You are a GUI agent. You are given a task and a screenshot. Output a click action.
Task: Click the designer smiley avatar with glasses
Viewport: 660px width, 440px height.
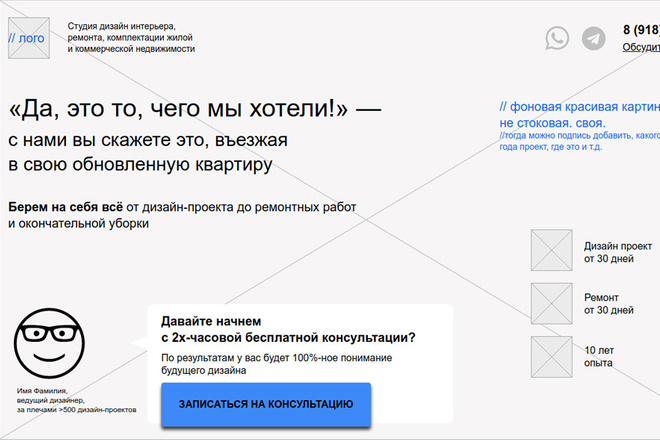(49, 343)
